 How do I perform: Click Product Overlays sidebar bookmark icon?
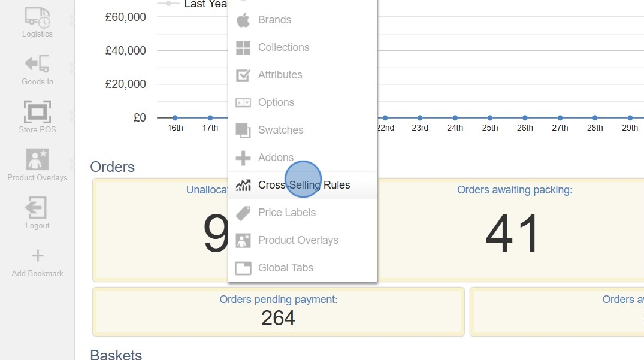37,159
